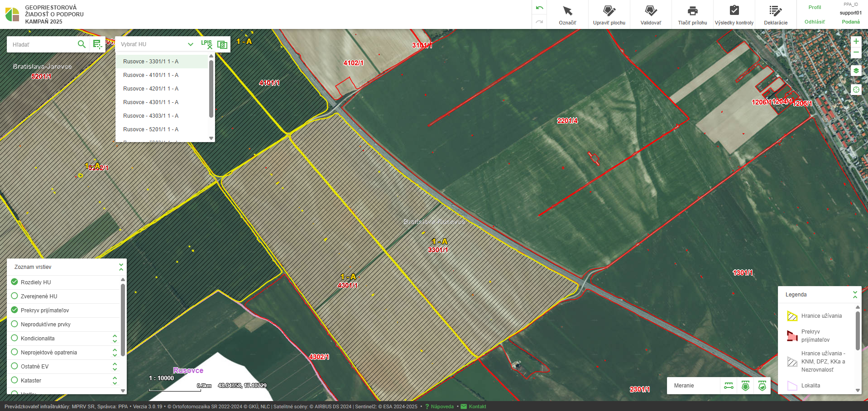868x411 pixels.
Task: Select the Označiť pointer tool
Action: (x=567, y=15)
